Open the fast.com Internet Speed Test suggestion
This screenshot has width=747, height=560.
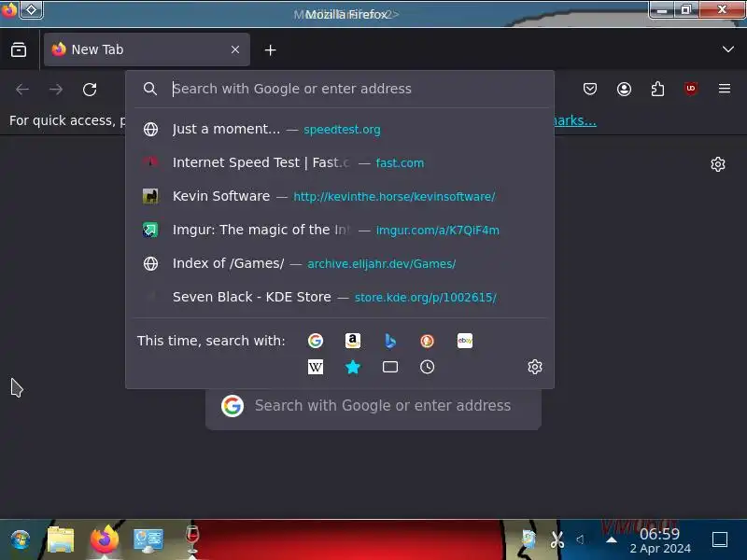pos(340,162)
